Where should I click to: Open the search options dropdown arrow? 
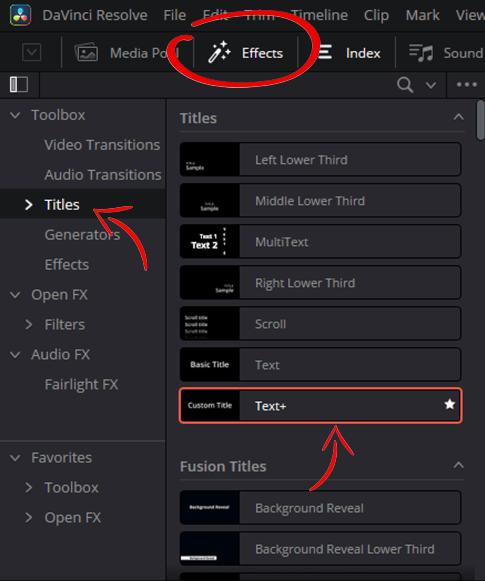click(431, 85)
